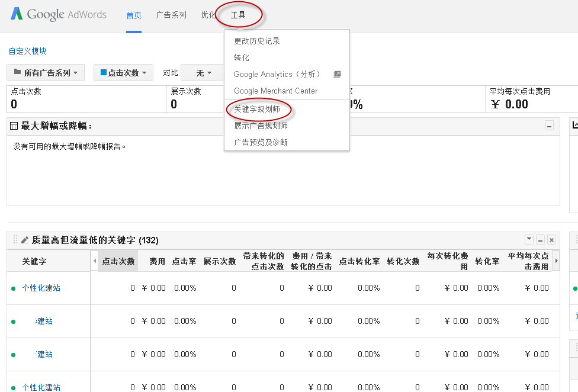Image resolution: width=578 pixels, height=392 pixels.
Task: Open the 无 comparison dropdown beside 对比
Action: click(202, 73)
